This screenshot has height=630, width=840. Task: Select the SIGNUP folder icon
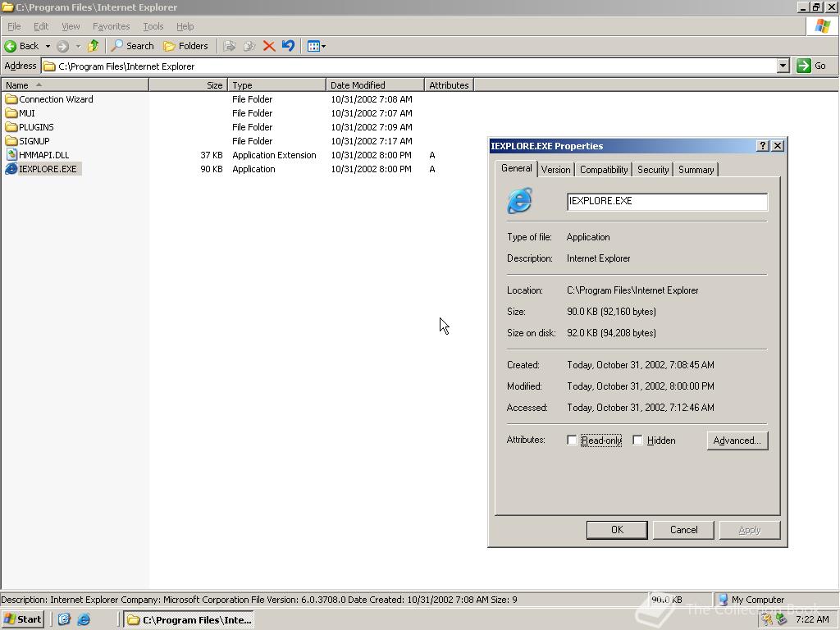(x=11, y=141)
